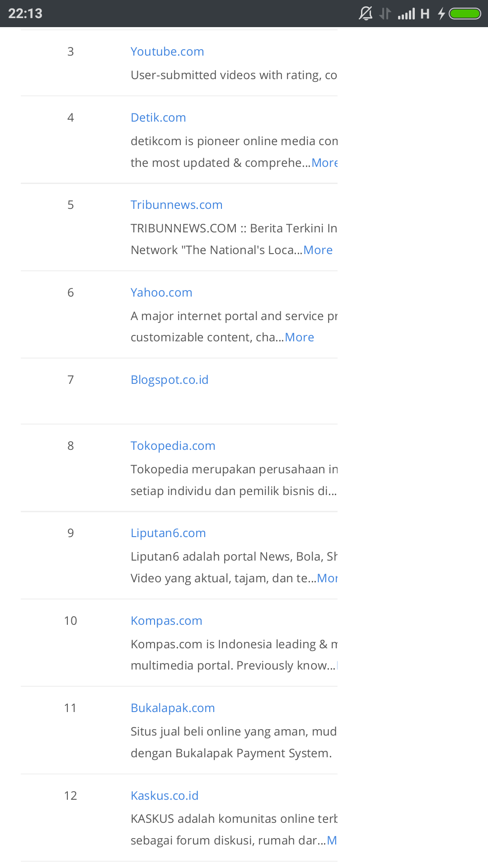Tap the signal strength bars icon

[x=406, y=14]
